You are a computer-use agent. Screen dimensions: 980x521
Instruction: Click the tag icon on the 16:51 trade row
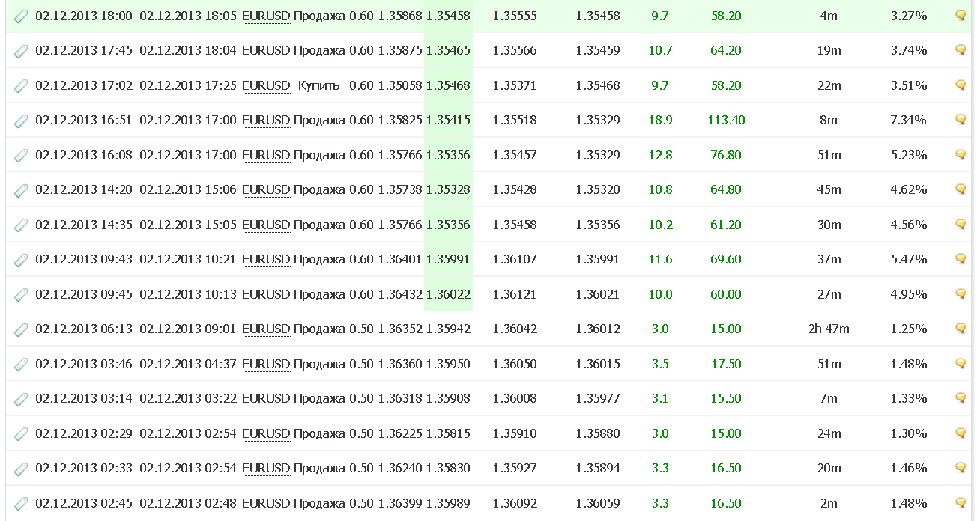pyautogui.click(x=21, y=121)
